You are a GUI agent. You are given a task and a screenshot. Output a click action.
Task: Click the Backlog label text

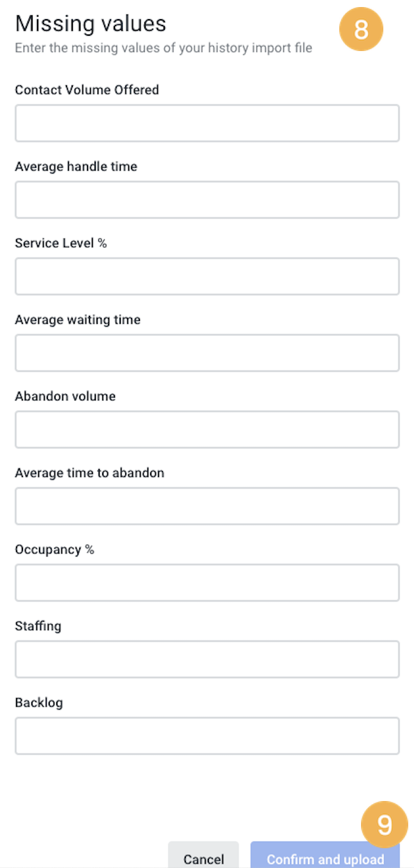click(x=39, y=703)
